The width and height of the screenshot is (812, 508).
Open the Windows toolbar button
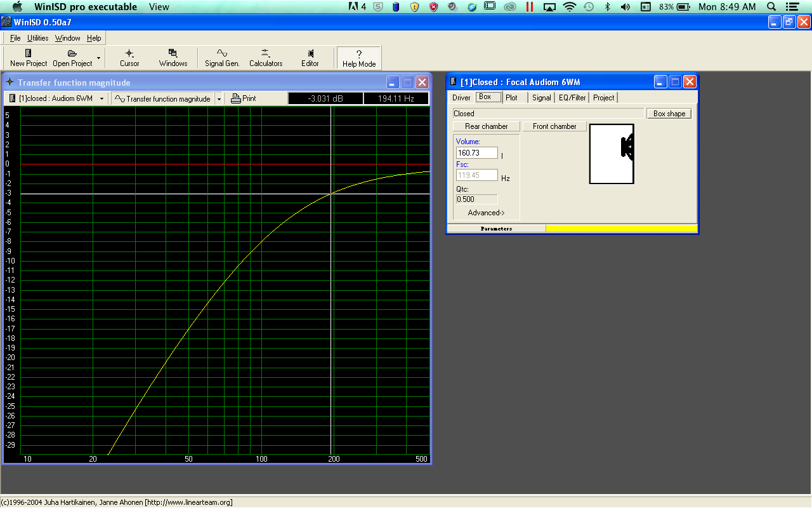tap(173, 58)
